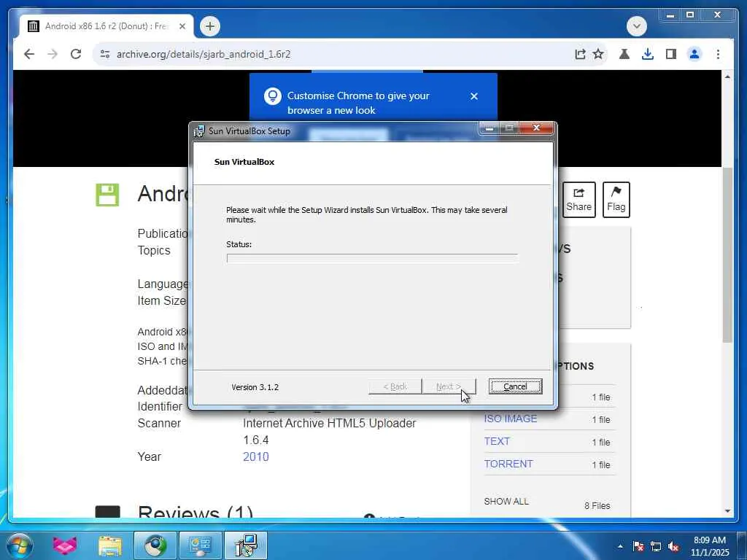Open network tray icon
The image size is (747, 560).
point(656,547)
